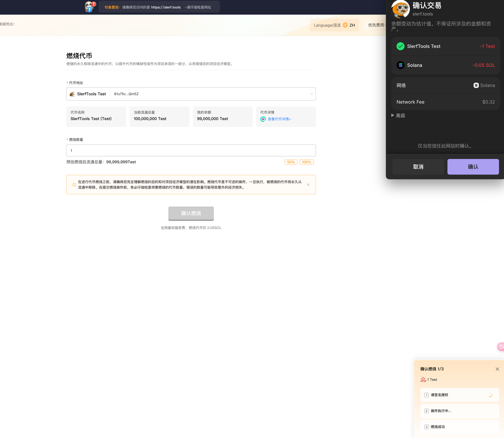Click the 燃烧数量 amount input field
Viewport: 504px width, 438px height.
[x=191, y=151]
